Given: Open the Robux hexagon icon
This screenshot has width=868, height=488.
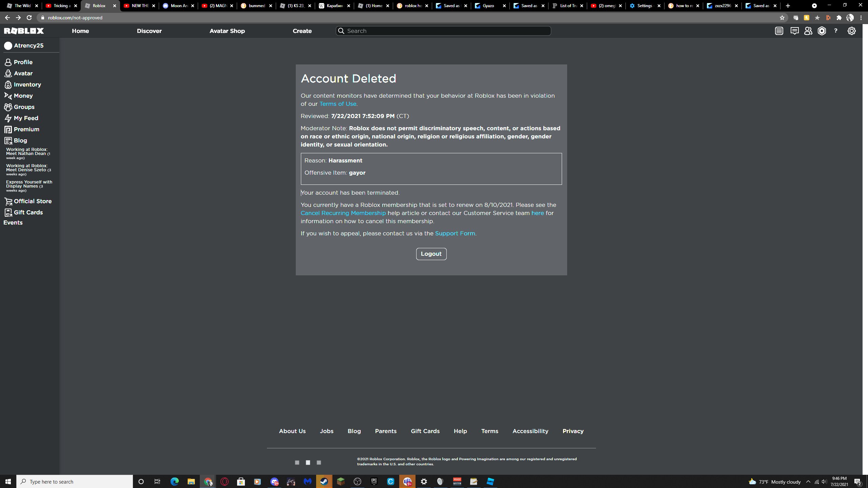Looking at the screenshot, I should tap(822, 31).
